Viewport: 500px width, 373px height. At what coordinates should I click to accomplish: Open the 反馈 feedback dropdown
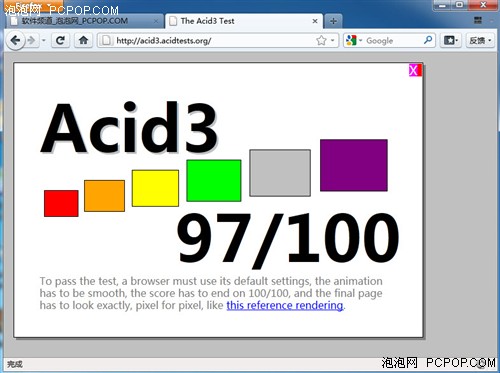pyautogui.click(x=480, y=41)
